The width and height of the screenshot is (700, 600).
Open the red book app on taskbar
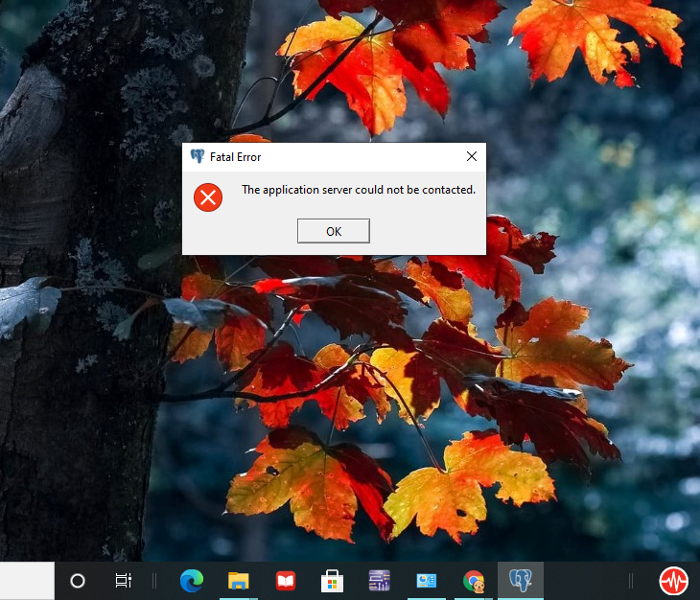285,581
